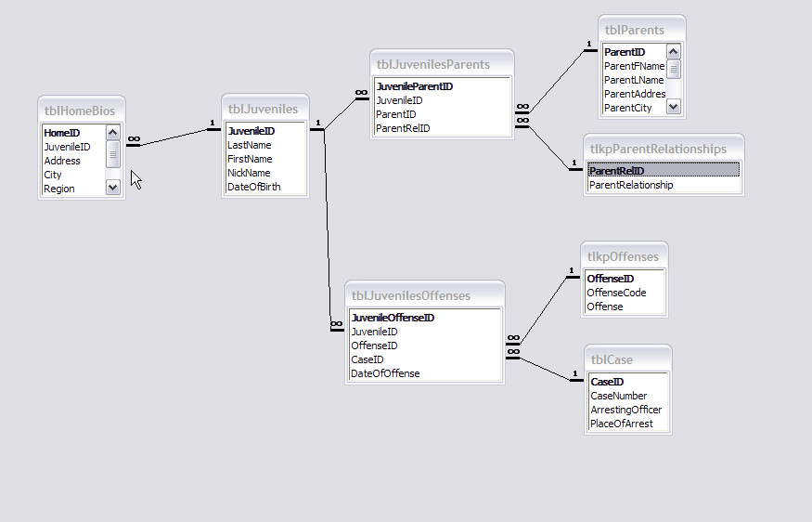Select ParentRelID field in tblJuvenilesParents
This screenshot has width=812, height=522.
point(443,128)
